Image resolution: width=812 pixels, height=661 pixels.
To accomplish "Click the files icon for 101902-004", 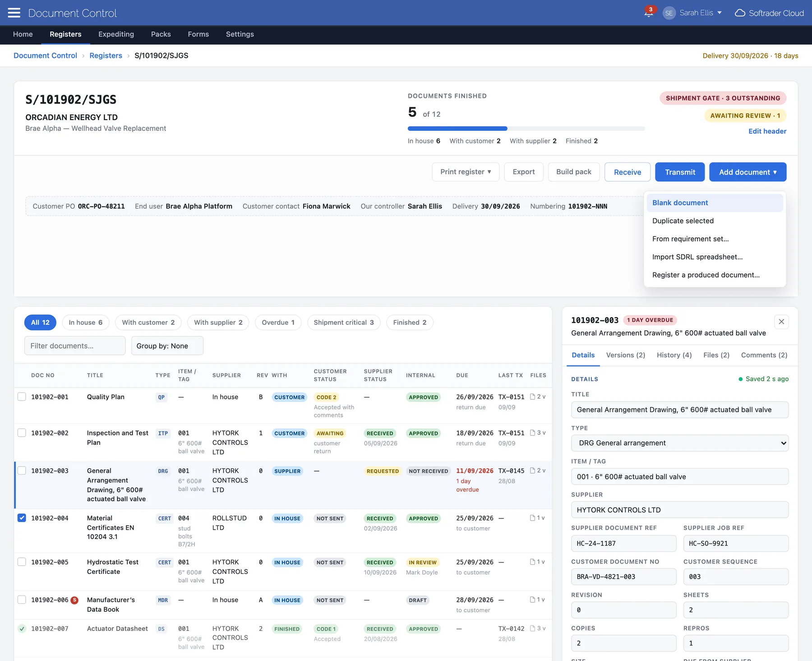I will point(533,518).
